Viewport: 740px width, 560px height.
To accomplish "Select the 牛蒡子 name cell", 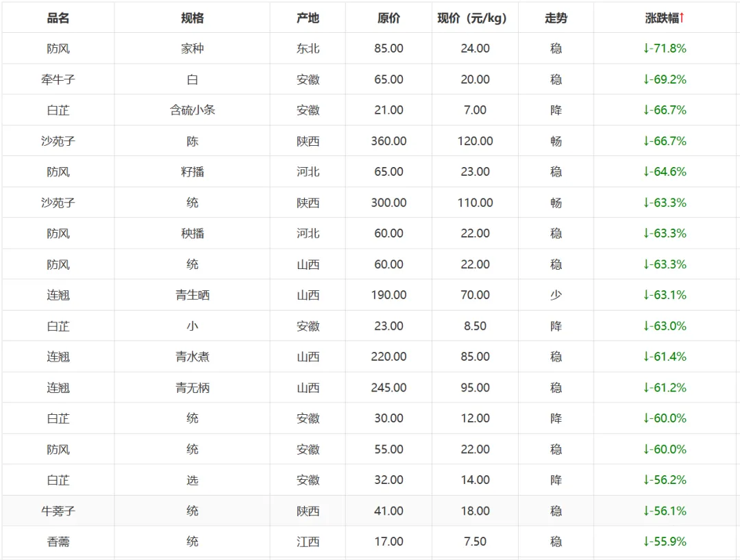I will point(58,511).
